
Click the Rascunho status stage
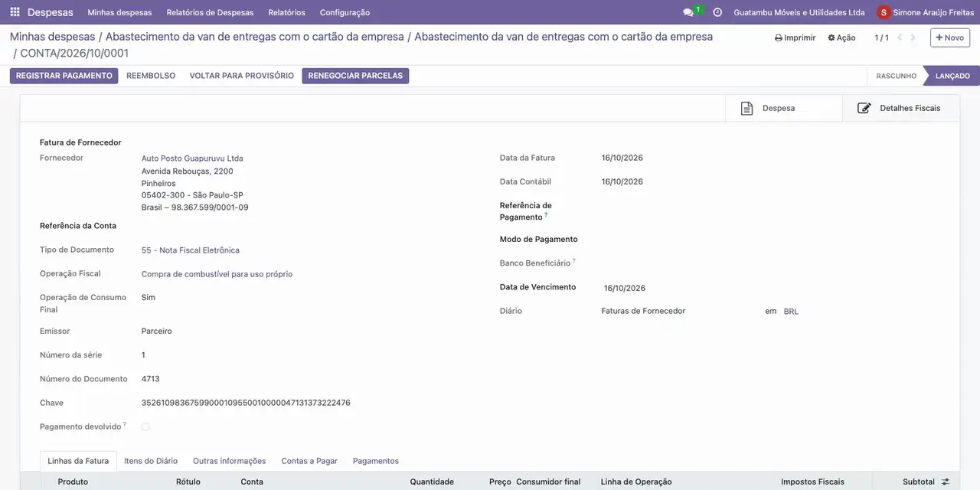[x=896, y=76]
